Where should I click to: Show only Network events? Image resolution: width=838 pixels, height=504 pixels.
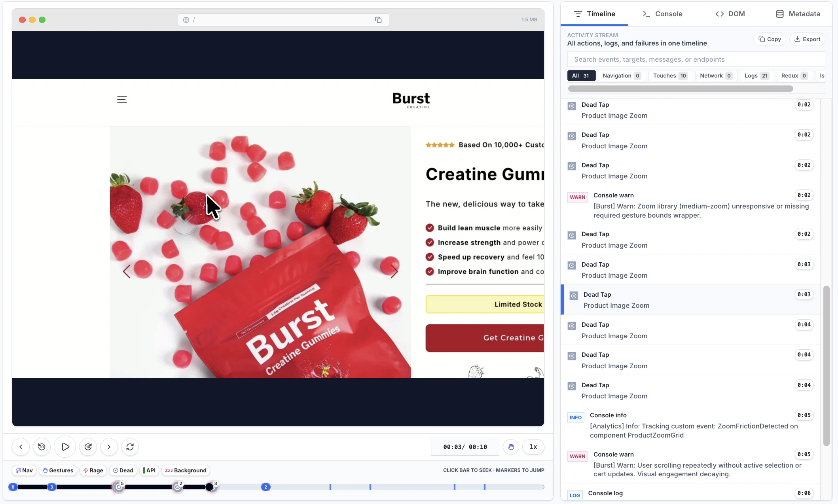tap(716, 76)
